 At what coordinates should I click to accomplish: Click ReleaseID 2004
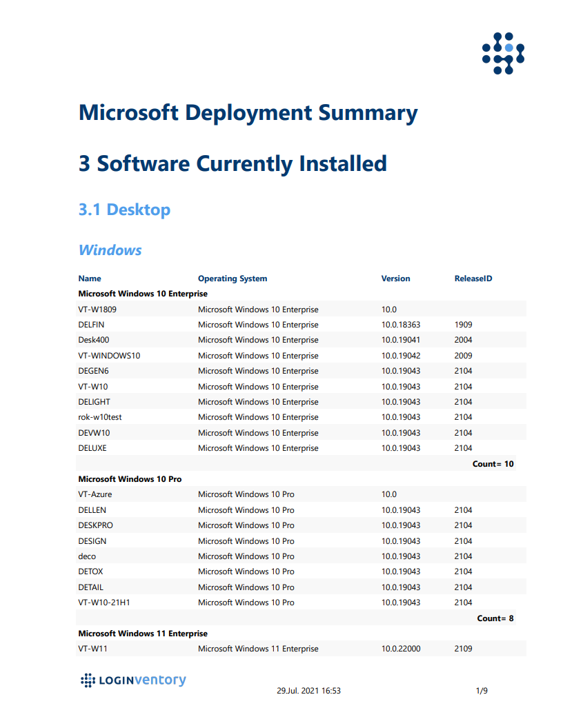click(x=463, y=341)
